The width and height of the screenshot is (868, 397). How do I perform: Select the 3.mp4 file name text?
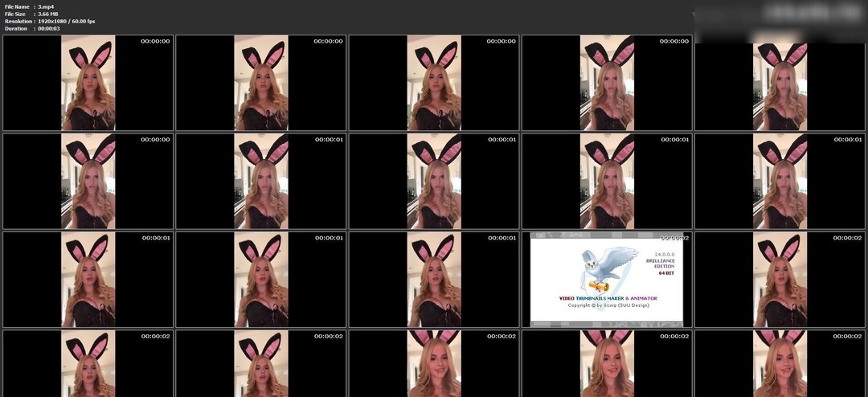tap(46, 6)
